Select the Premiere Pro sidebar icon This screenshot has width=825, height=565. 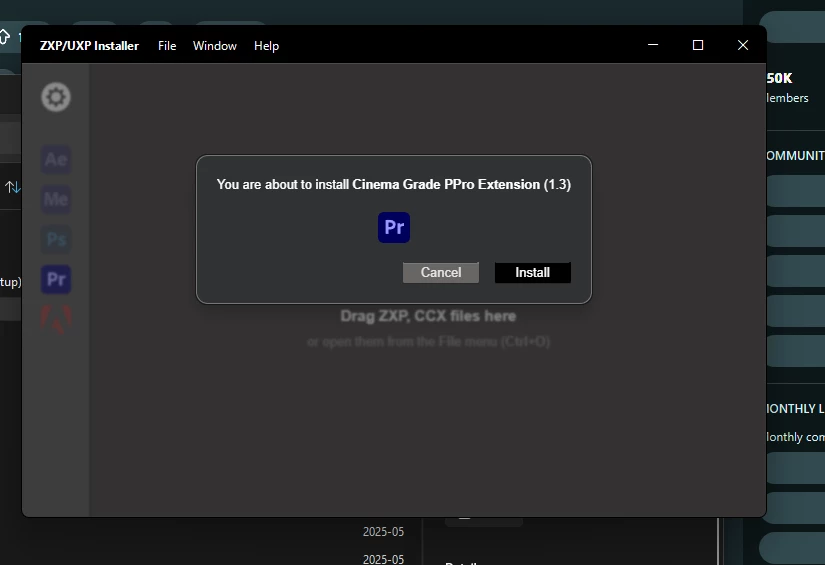tap(56, 279)
